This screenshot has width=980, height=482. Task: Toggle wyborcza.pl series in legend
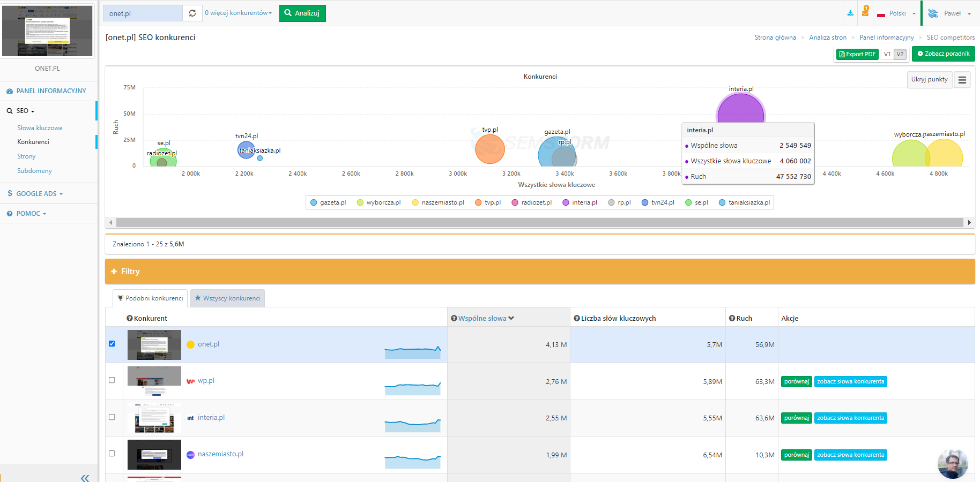[378, 202]
